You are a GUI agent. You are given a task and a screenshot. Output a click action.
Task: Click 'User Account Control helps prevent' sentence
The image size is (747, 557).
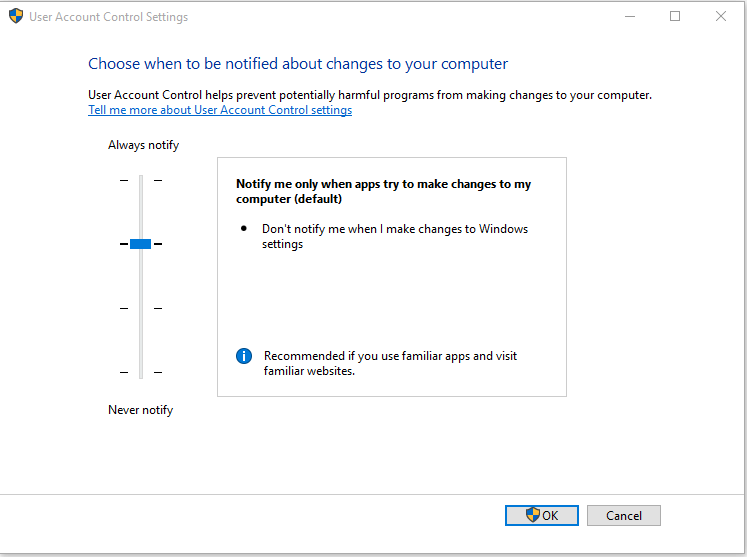370,95
